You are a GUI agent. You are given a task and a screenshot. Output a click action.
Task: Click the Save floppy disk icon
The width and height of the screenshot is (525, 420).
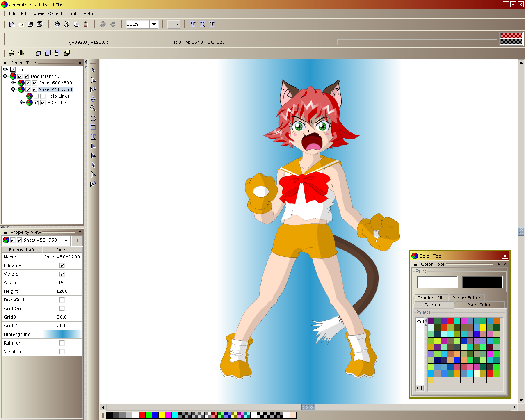tap(30, 24)
